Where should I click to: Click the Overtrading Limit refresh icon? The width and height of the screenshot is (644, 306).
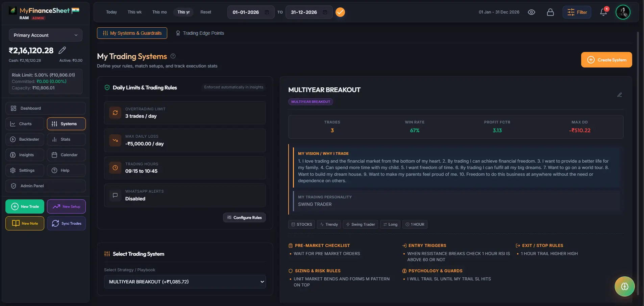115,113
